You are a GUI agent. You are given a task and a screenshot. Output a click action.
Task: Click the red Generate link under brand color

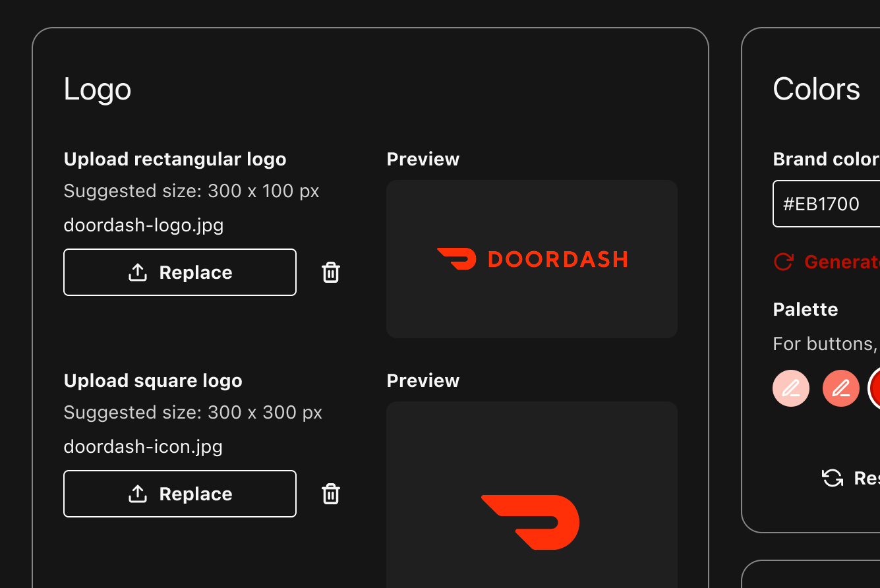click(827, 262)
